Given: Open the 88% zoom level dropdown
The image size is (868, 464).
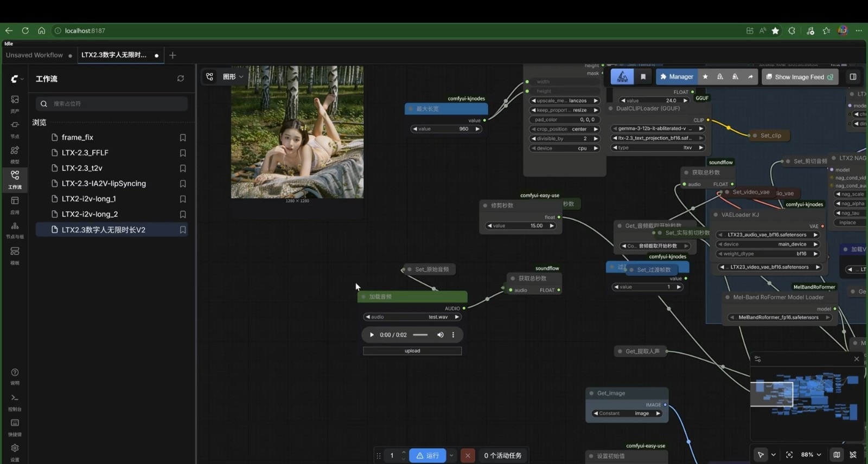Looking at the screenshot, I should [812, 455].
